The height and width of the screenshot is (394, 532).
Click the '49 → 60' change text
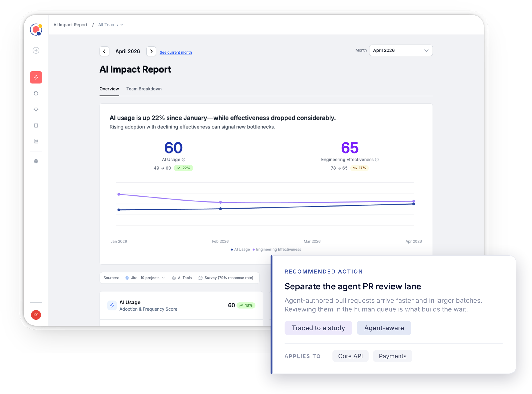(162, 168)
